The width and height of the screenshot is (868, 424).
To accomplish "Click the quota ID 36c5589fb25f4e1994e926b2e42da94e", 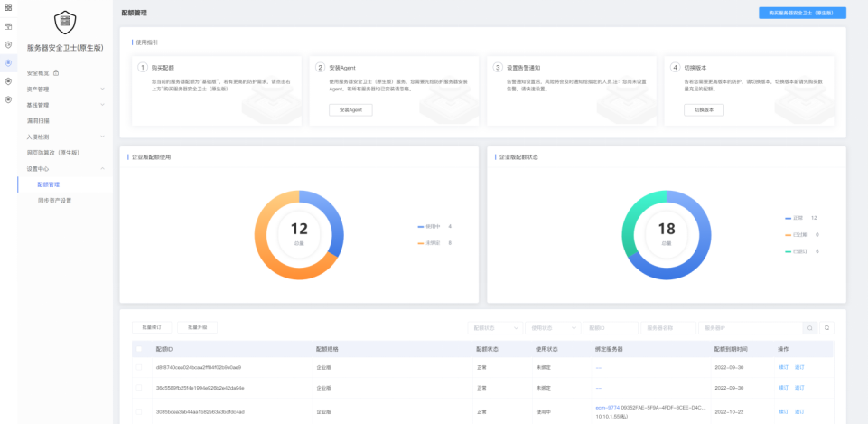I will [200, 388].
